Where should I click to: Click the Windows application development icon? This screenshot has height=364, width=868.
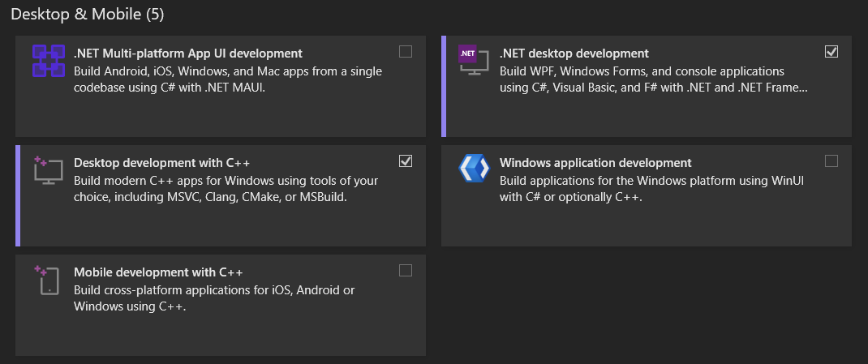coord(474,169)
